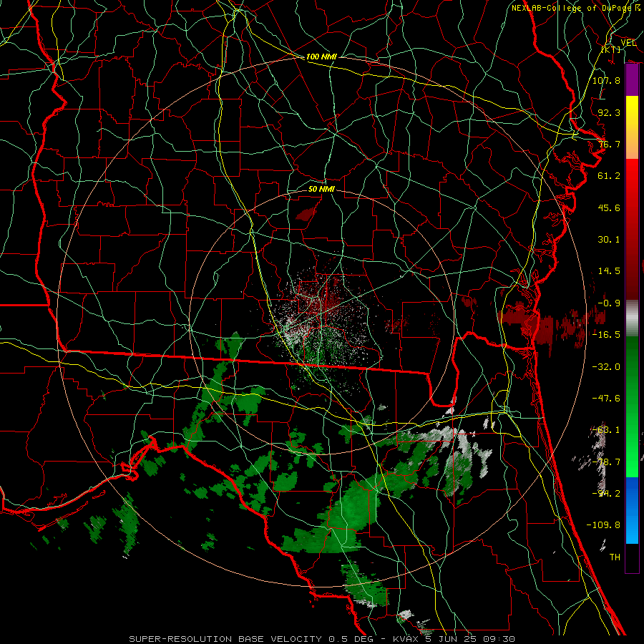This screenshot has height=644, width=644.
Task: Select the -109.8 scale value
Action: click(x=603, y=525)
